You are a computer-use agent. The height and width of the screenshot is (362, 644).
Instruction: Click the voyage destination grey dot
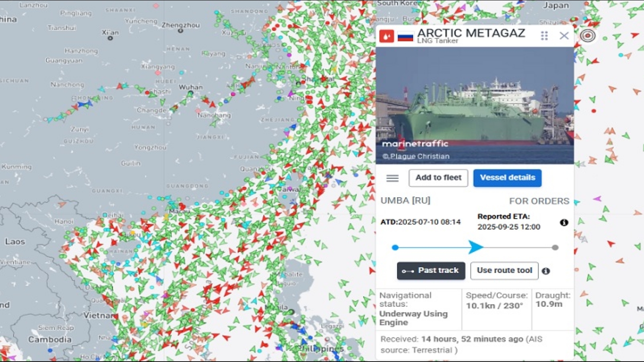click(x=555, y=247)
